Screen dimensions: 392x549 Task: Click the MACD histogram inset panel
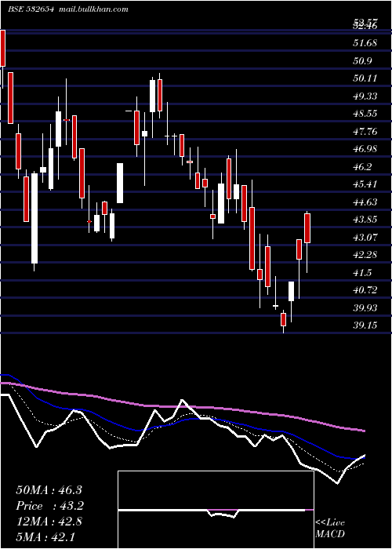(216, 510)
